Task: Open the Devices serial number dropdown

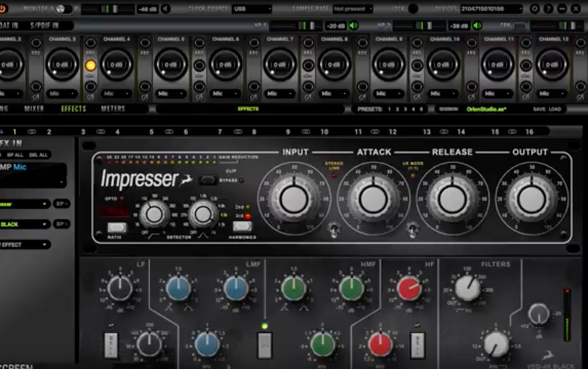Action: (x=491, y=9)
